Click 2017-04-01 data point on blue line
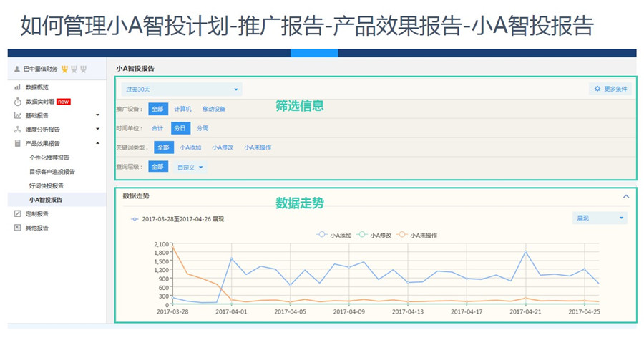 tap(232, 258)
